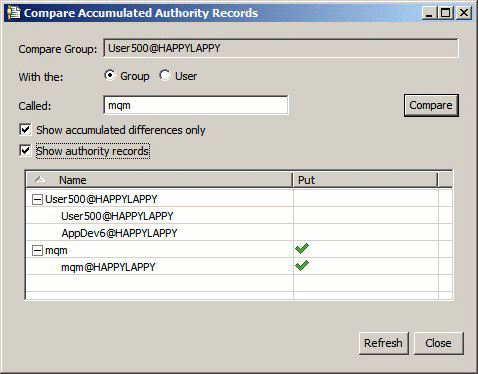Click the green checkmark in mqm@HAPPYLAPPY row
The height and width of the screenshot is (374, 478).
[302, 265]
